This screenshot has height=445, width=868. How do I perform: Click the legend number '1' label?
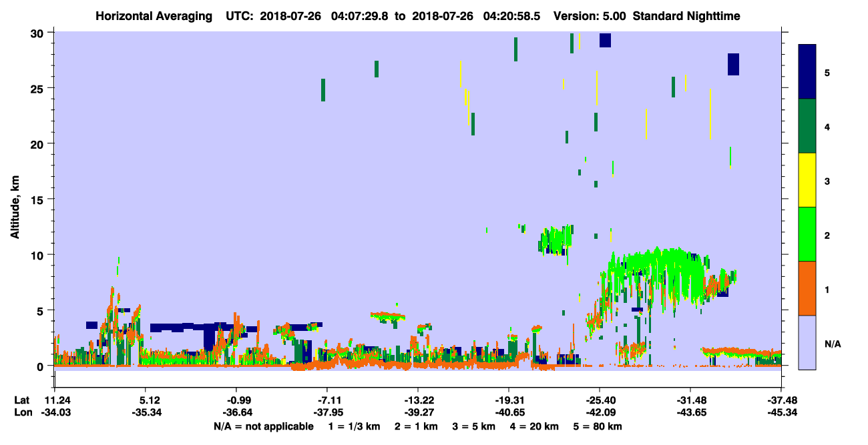827,289
